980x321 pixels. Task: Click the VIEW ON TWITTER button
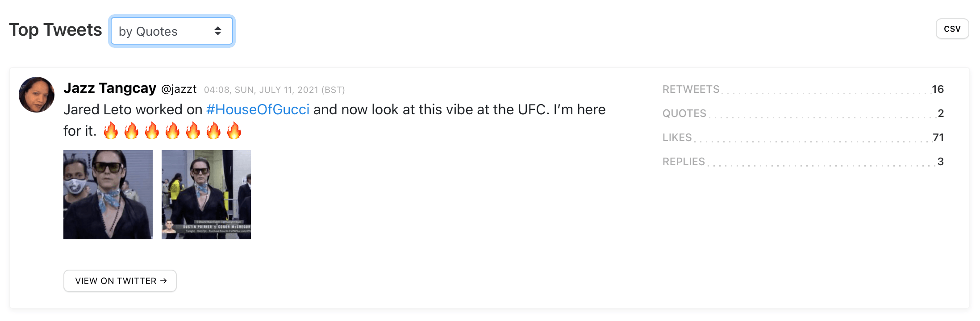pyautogui.click(x=120, y=281)
